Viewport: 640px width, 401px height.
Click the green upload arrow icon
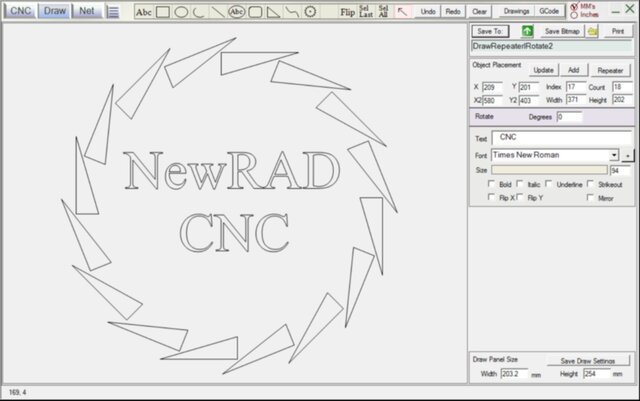click(527, 31)
